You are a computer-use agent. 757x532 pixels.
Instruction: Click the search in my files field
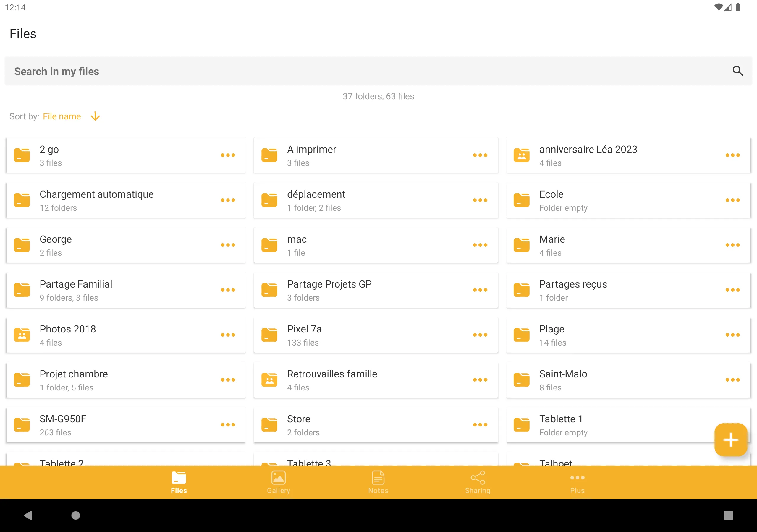[x=378, y=71]
